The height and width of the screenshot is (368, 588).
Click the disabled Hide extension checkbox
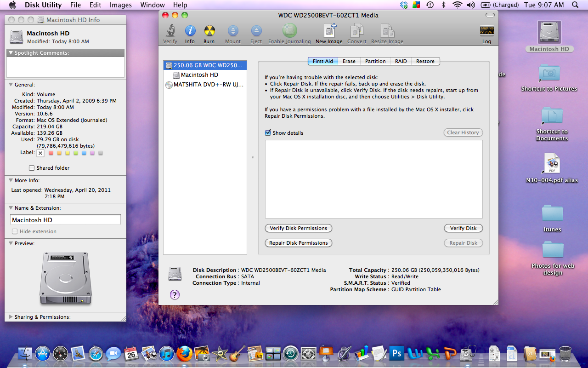coord(15,231)
